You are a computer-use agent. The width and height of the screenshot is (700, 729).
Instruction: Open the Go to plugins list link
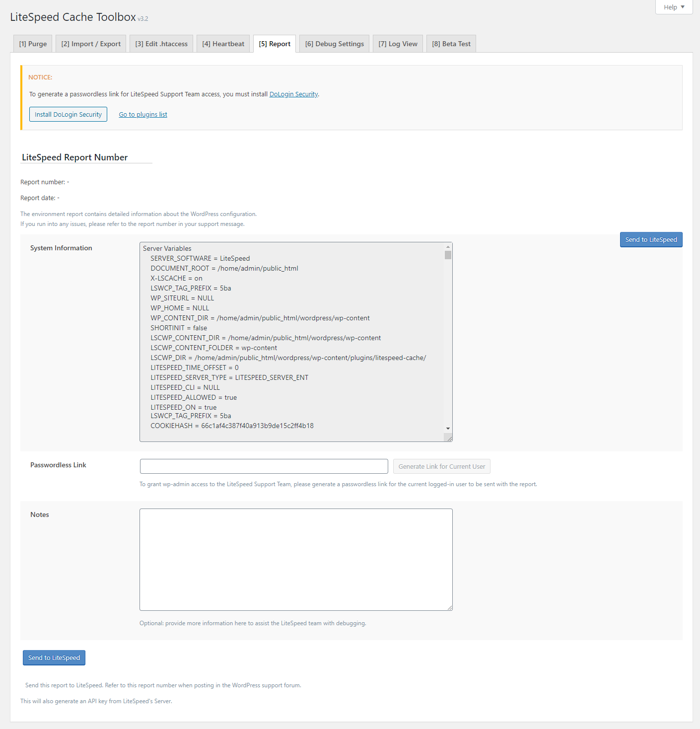coord(143,115)
